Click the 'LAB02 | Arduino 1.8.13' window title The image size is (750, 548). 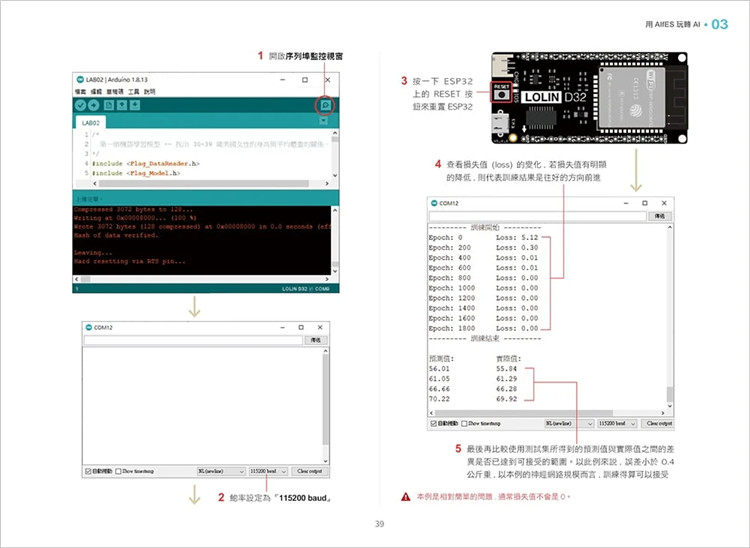point(117,79)
